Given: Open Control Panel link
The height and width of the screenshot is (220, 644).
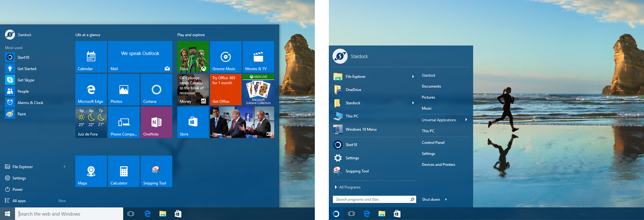Looking at the screenshot, I should (x=433, y=142).
